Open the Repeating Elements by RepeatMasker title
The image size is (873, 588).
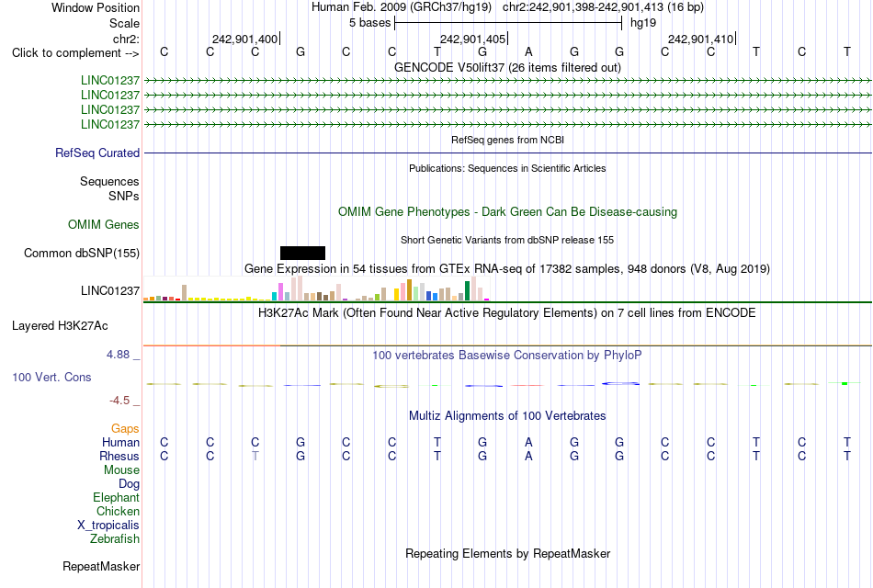[x=507, y=553]
